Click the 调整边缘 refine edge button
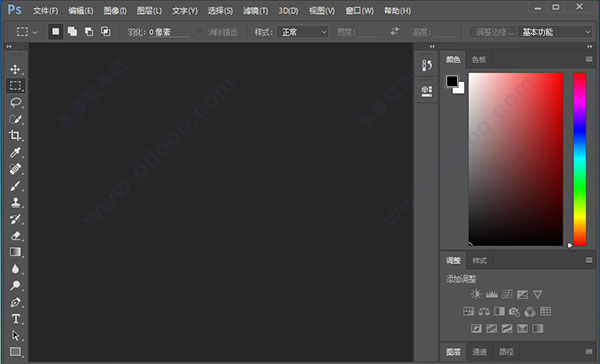The height and width of the screenshot is (364, 600). click(x=495, y=32)
